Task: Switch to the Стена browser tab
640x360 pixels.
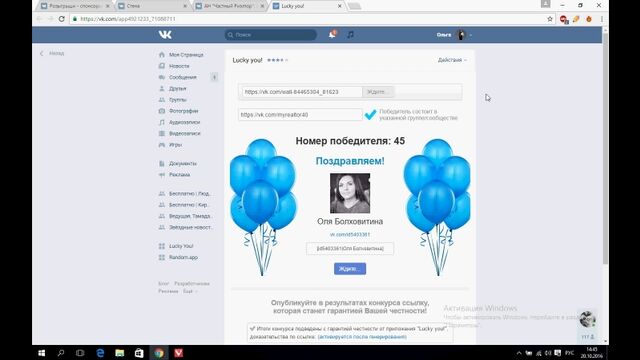Action: click(x=152, y=6)
